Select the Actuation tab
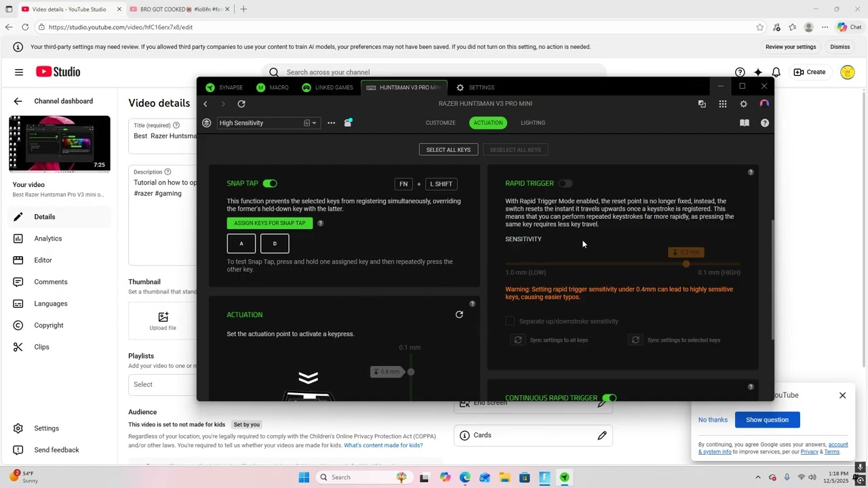The image size is (868, 488). tap(488, 123)
